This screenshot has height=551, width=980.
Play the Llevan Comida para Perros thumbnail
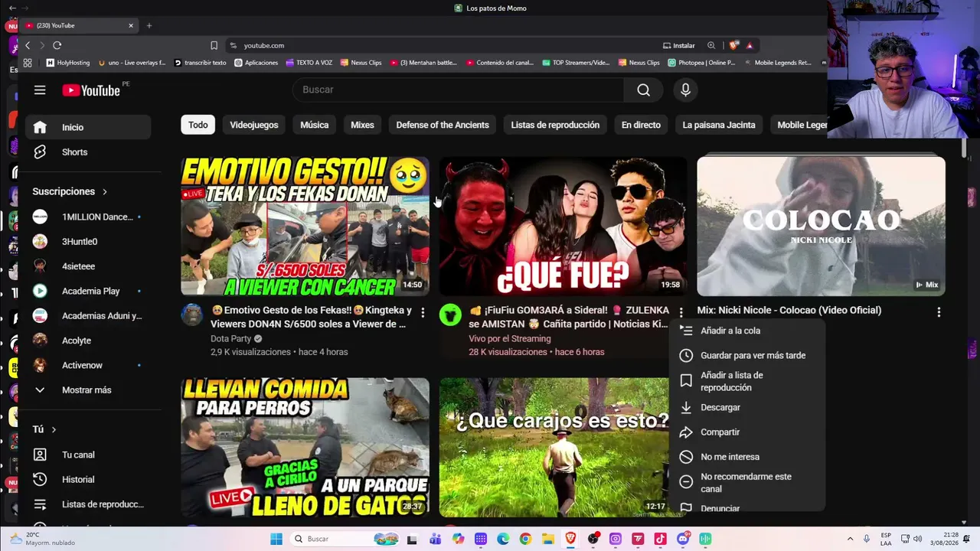305,447
